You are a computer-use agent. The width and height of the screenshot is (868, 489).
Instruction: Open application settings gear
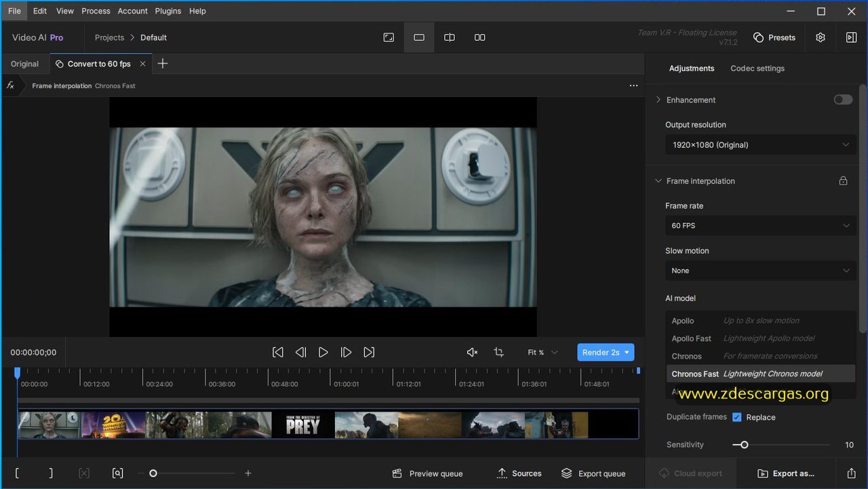click(x=821, y=37)
